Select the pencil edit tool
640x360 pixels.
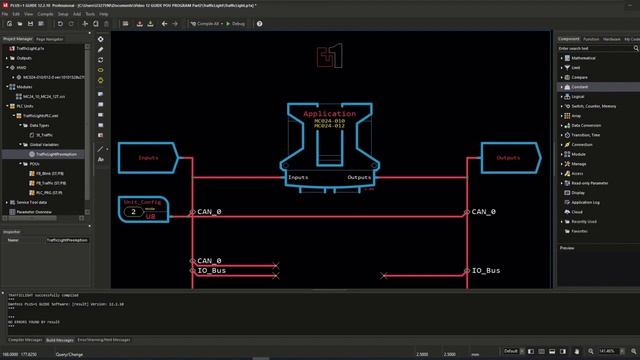(100, 49)
